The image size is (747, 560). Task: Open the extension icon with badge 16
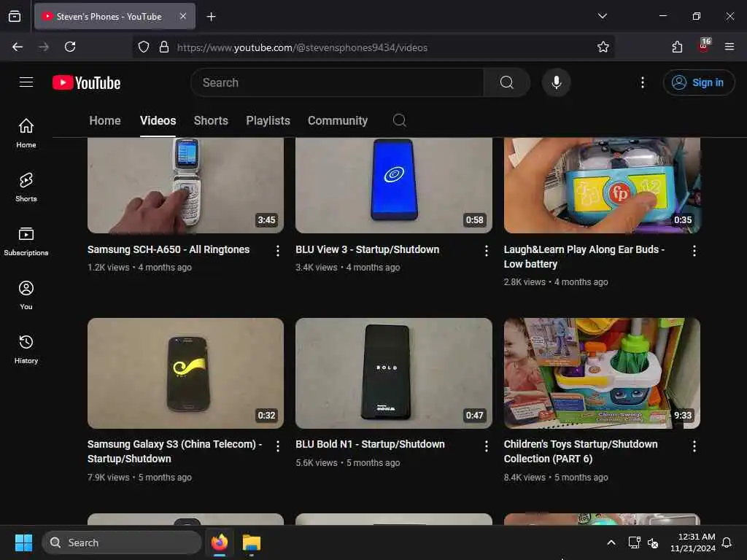point(704,46)
